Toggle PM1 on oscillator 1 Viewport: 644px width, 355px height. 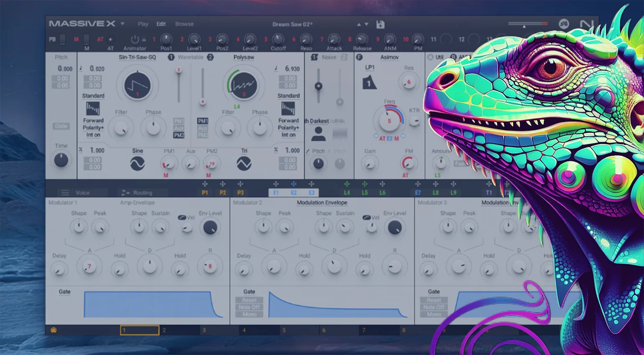(x=179, y=121)
